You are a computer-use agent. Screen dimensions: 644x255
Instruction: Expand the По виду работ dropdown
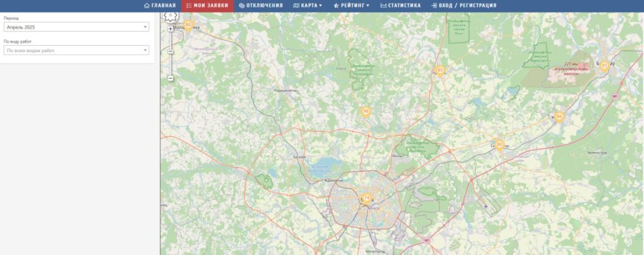[x=76, y=50]
